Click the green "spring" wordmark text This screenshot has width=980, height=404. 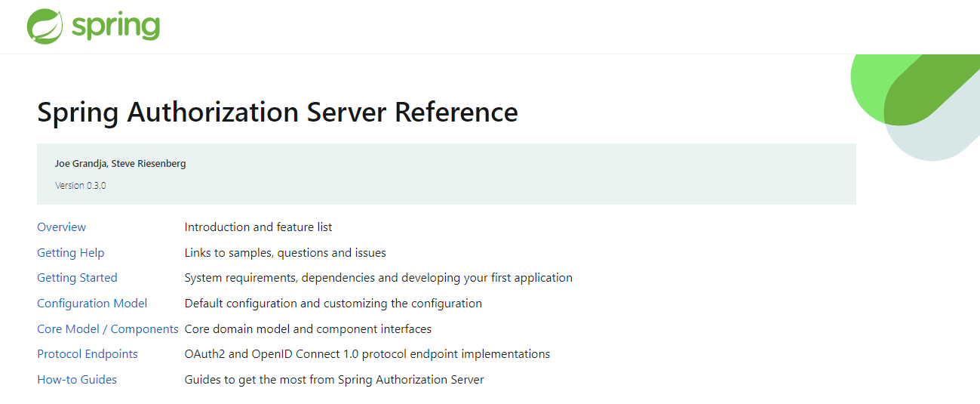click(115, 26)
